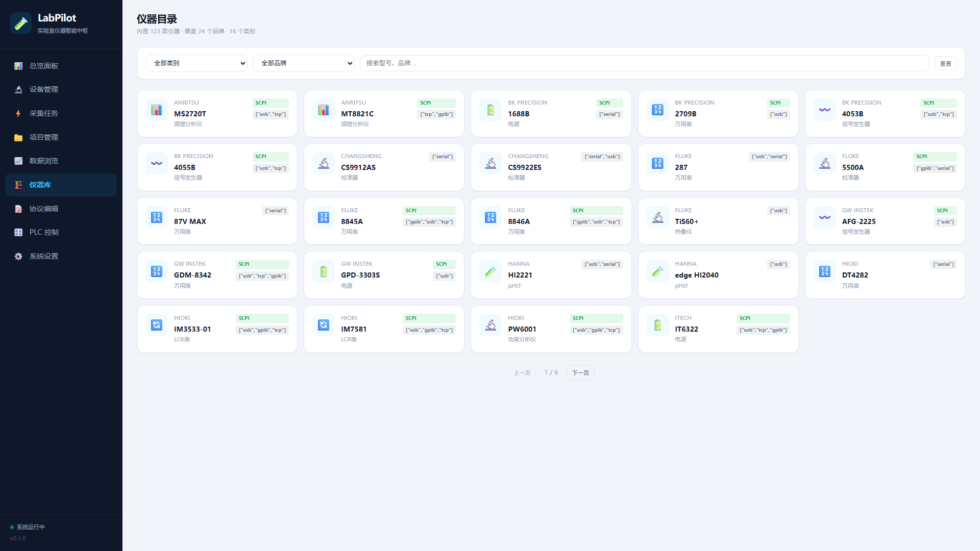Click the MS2720T spectrum analyzer icon
This screenshot has width=980, height=551.
[x=157, y=110]
